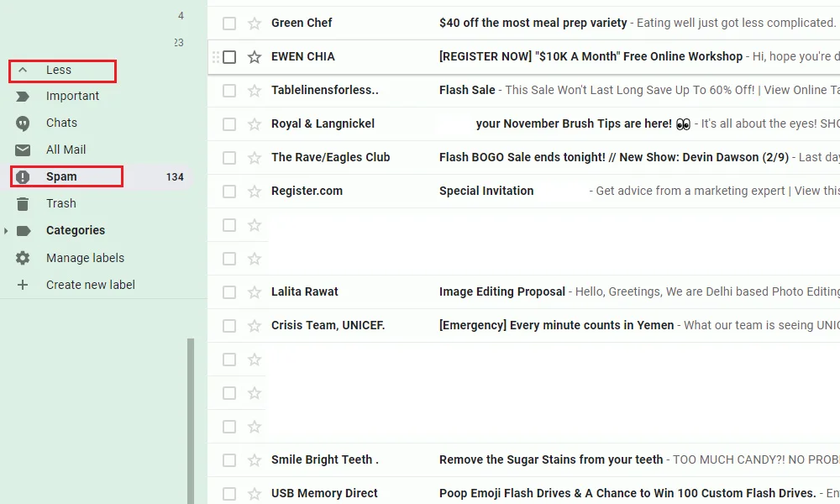The image size is (840, 504).
Task: Open the Image Editing Proposal email
Action: [x=502, y=291]
